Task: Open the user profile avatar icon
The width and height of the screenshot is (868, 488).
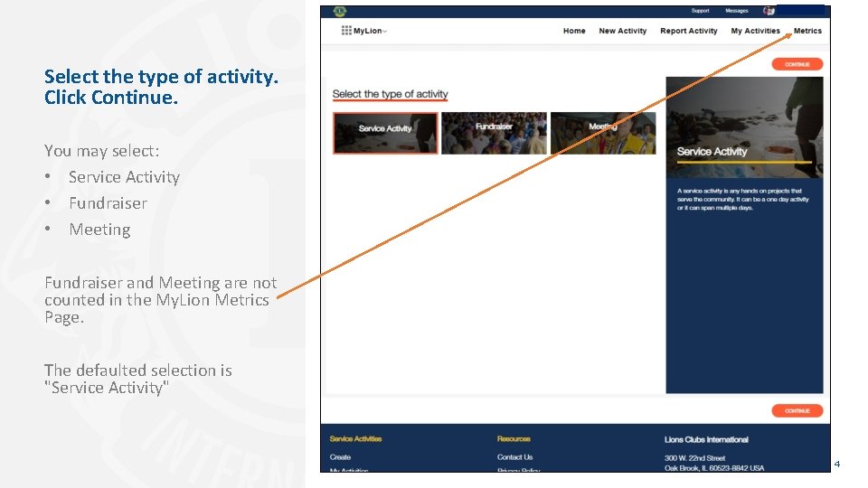Action: tap(769, 11)
